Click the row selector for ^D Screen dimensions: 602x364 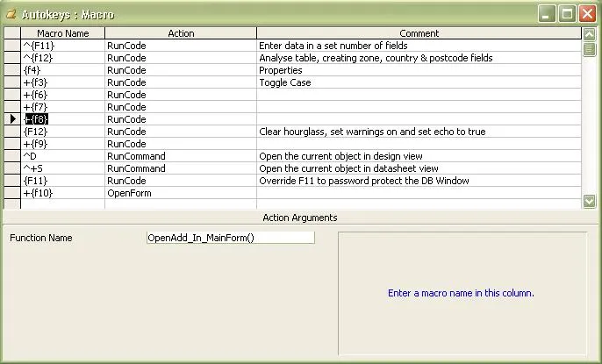12,156
